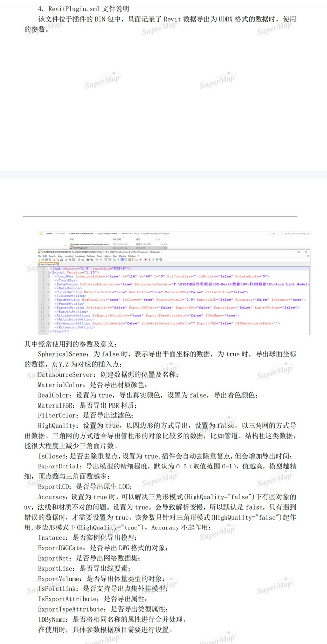Collapse the ColorSetting element fold marker

(x=49, y=292)
